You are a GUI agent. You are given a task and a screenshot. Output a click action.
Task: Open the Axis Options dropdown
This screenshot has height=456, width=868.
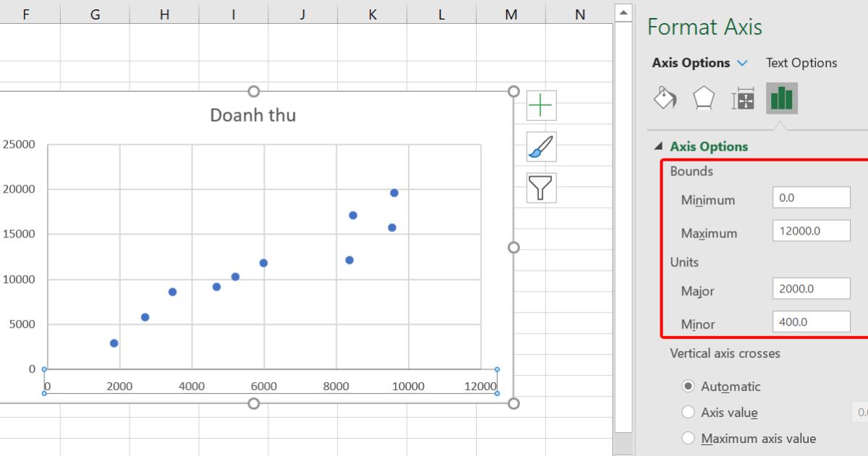pyautogui.click(x=741, y=63)
